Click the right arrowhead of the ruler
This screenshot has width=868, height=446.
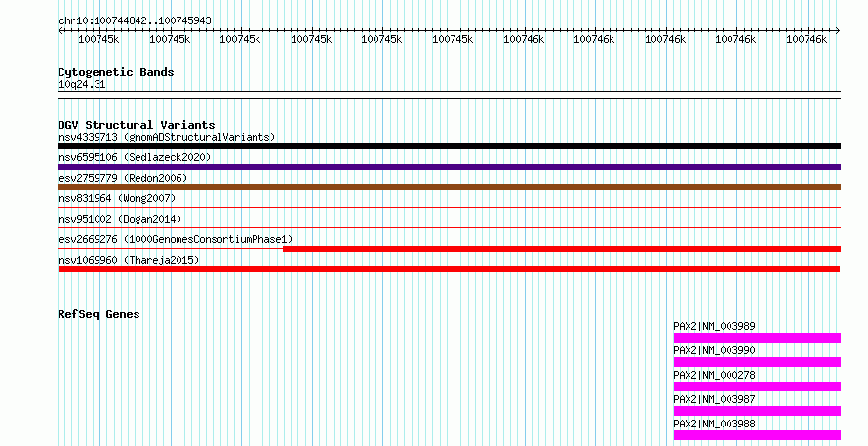(838, 31)
